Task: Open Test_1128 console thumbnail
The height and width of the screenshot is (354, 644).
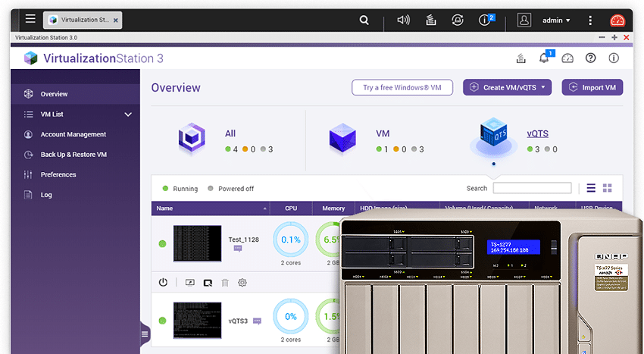Action: click(197, 243)
